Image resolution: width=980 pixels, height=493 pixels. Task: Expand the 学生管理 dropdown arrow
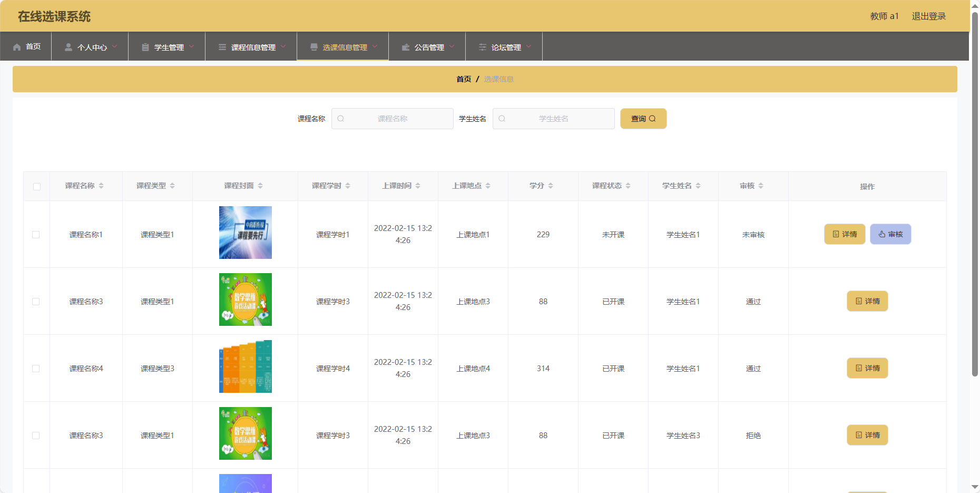191,46
